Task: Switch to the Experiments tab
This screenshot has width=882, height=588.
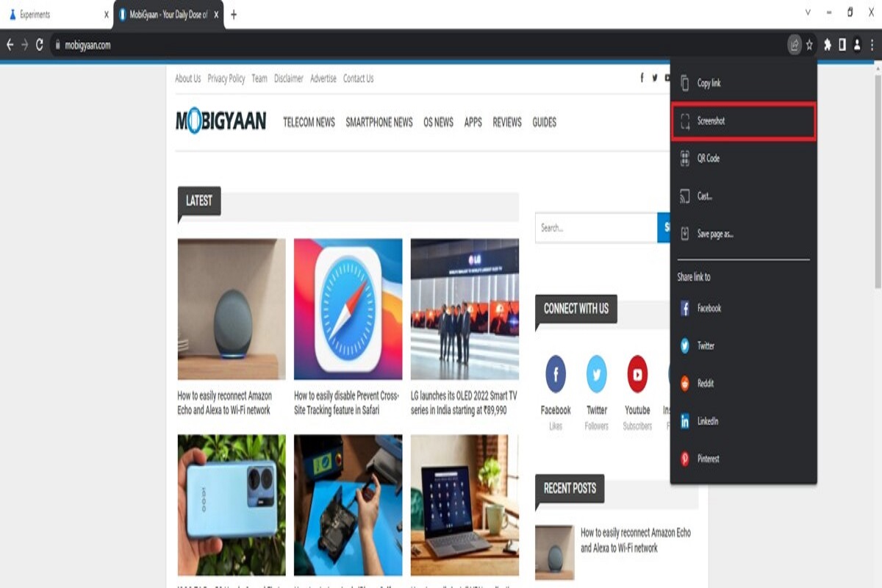Action: (x=56, y=15)
